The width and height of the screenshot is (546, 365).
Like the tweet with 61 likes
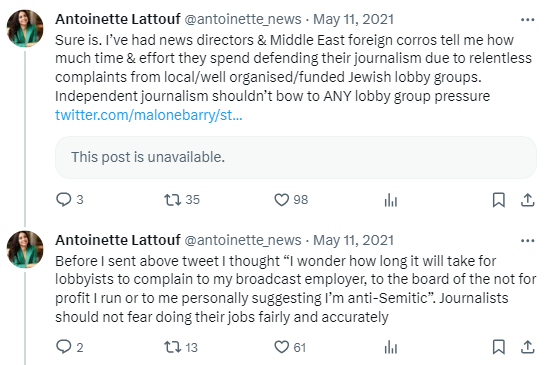281,347
